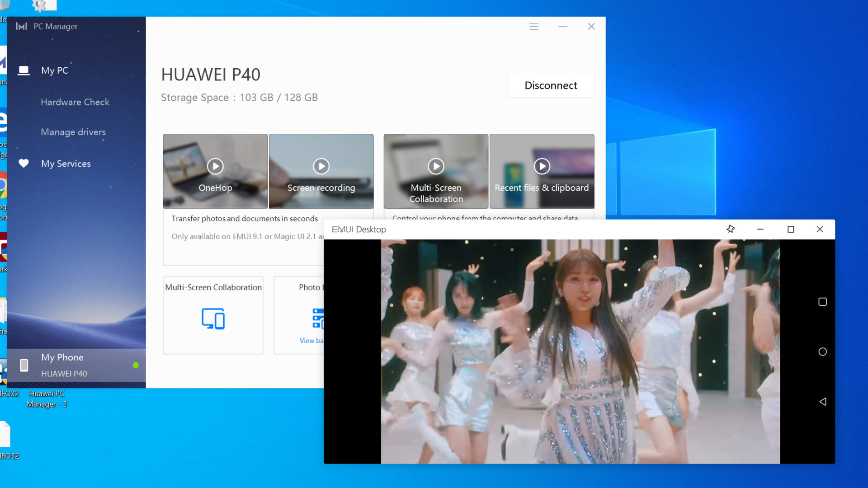868x488 pixels.
Task: Click the Disconnect button
Action: coord(551,85)
